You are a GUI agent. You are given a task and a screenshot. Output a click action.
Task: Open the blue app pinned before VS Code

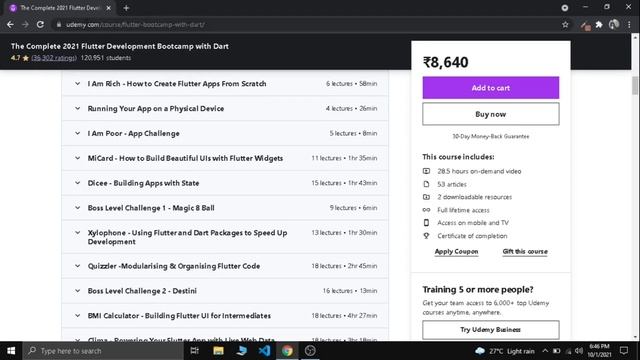[242, 351]
